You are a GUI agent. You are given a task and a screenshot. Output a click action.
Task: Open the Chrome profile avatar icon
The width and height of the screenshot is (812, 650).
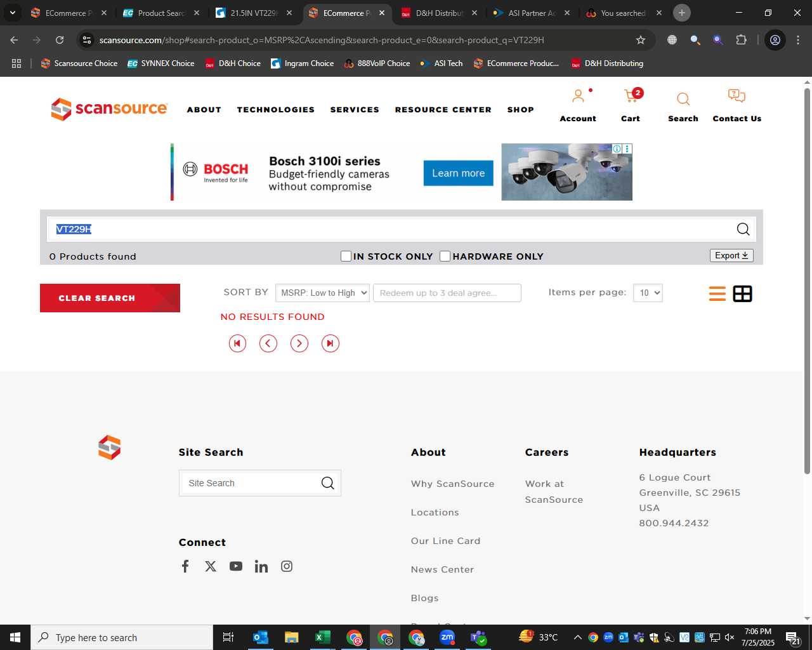[x=775, y=40]
